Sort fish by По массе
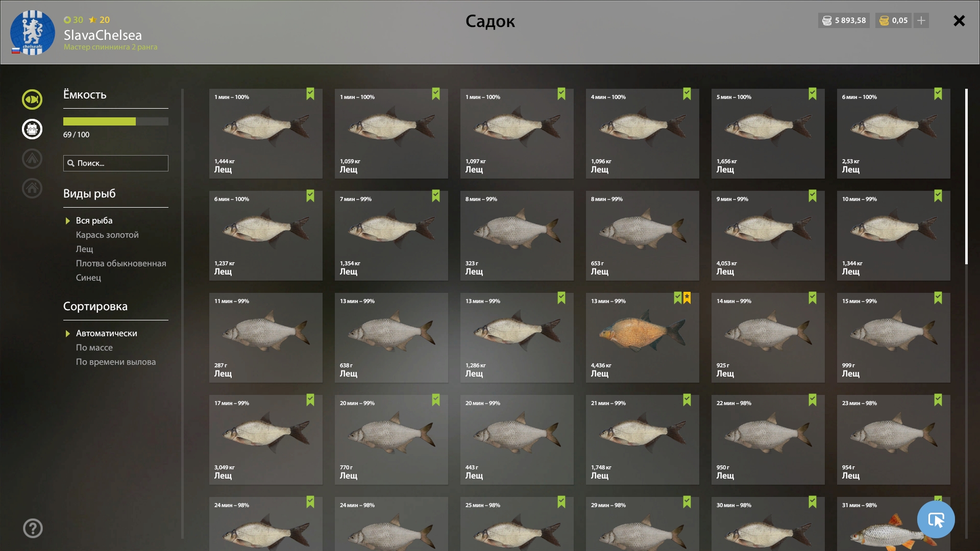The width and height of the screenshot is (980, 551). [x=94, y=347]
